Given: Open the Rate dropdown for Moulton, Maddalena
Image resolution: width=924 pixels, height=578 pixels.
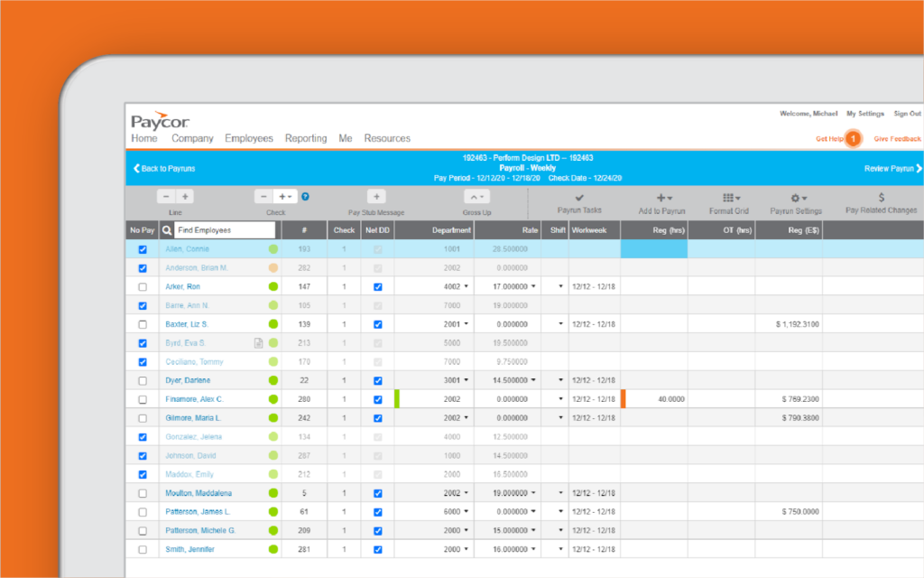Looking at the screenshot, I should (532, 492).
